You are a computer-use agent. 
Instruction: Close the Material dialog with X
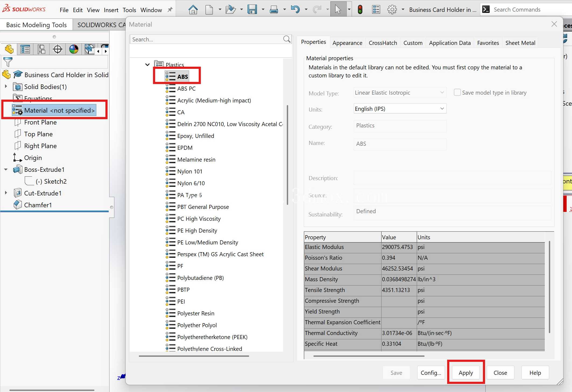[554, 24]
